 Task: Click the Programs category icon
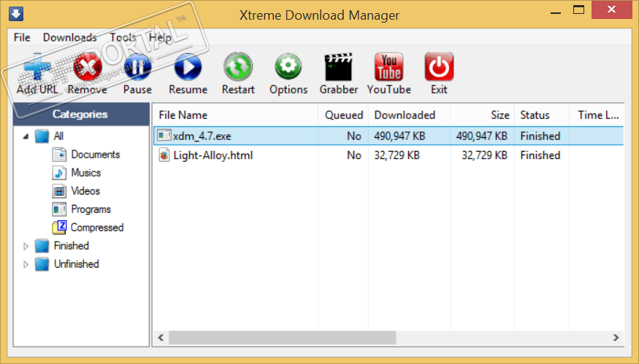[59, 209]
